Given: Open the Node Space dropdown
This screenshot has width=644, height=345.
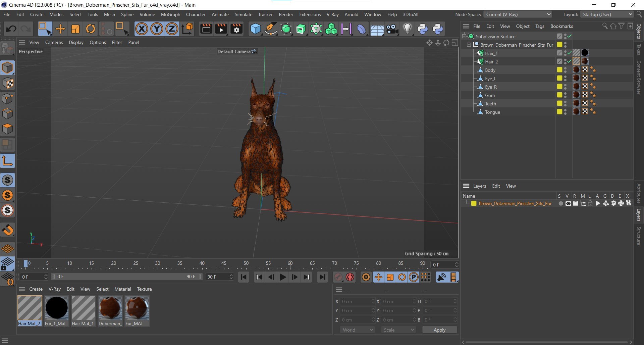Looking at the screenshot, I should coord(518,14).
